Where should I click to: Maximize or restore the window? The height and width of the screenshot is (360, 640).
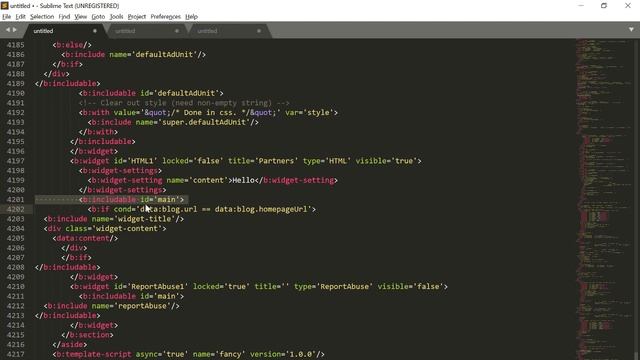click(x=604, y=5)
